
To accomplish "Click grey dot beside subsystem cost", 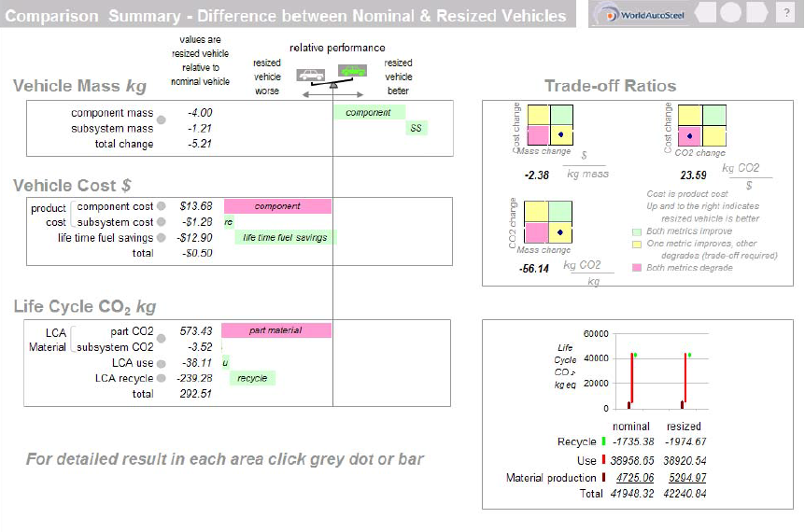I will (x=162, y=222).
